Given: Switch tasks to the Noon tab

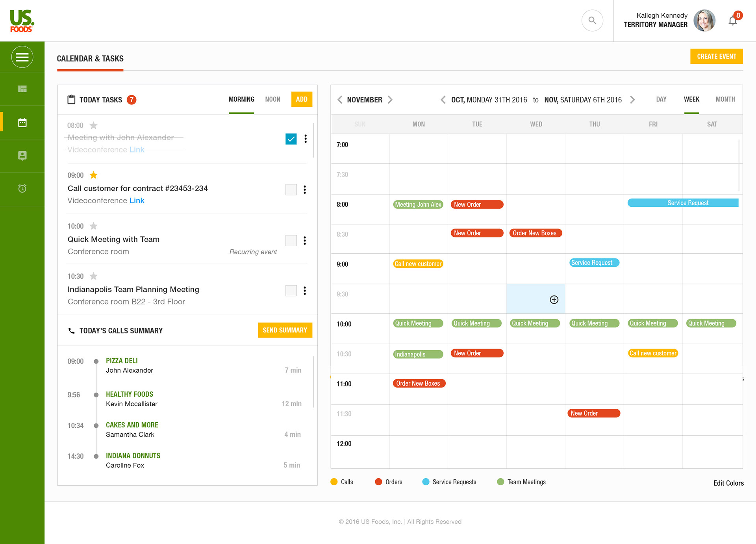Looking at the screenshot, I should 272,99.
